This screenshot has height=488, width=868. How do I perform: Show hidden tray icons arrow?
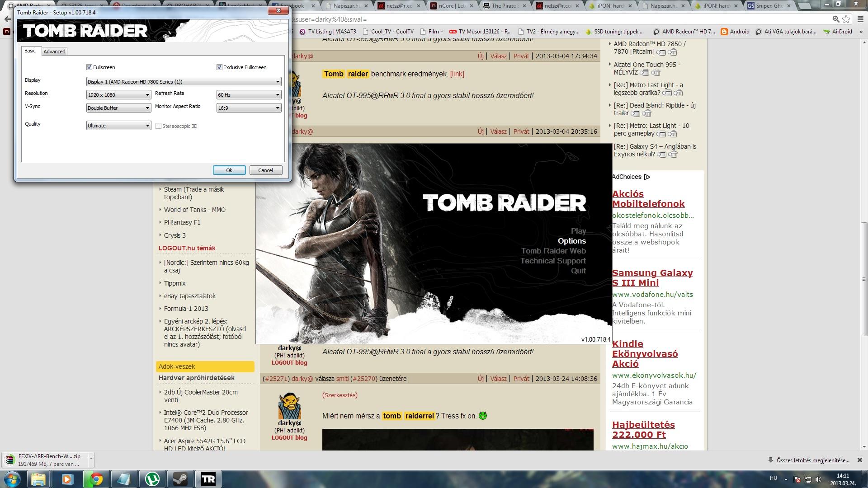tap(786, 479)
